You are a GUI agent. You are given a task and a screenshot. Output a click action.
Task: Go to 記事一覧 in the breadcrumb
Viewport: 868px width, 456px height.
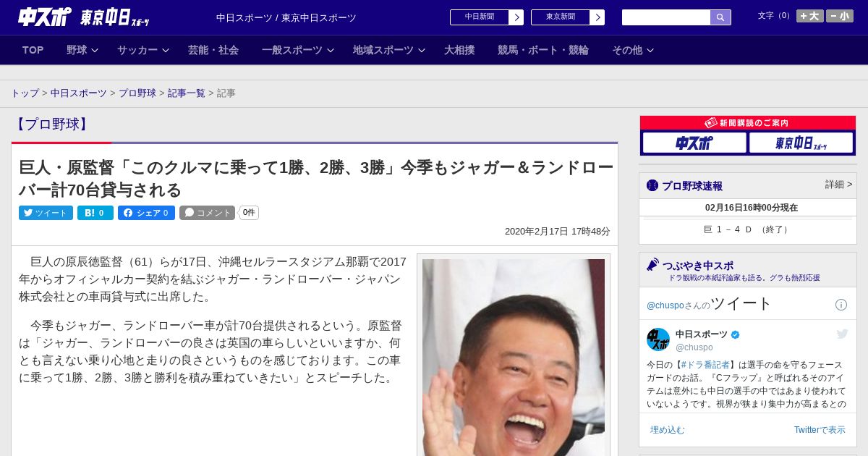[187, 93]
